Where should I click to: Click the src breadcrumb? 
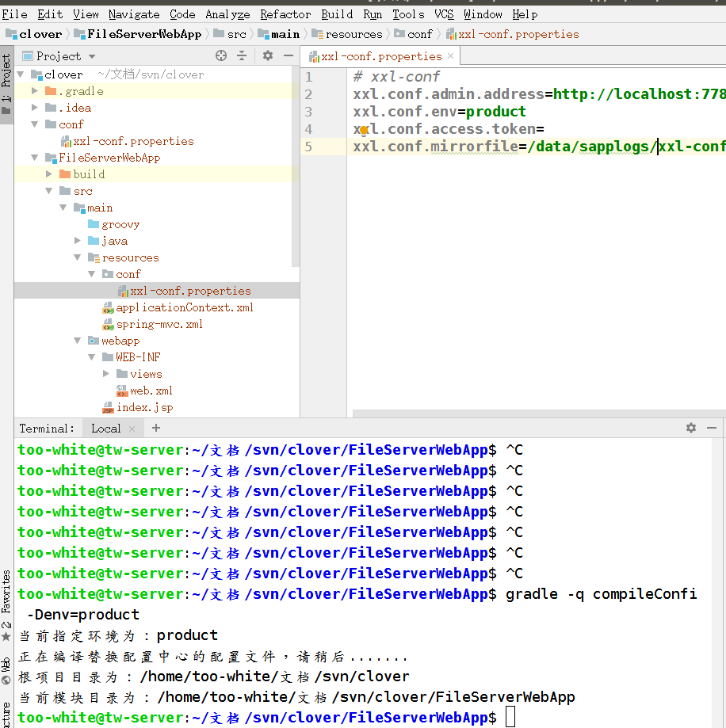[x=230, y=34]
